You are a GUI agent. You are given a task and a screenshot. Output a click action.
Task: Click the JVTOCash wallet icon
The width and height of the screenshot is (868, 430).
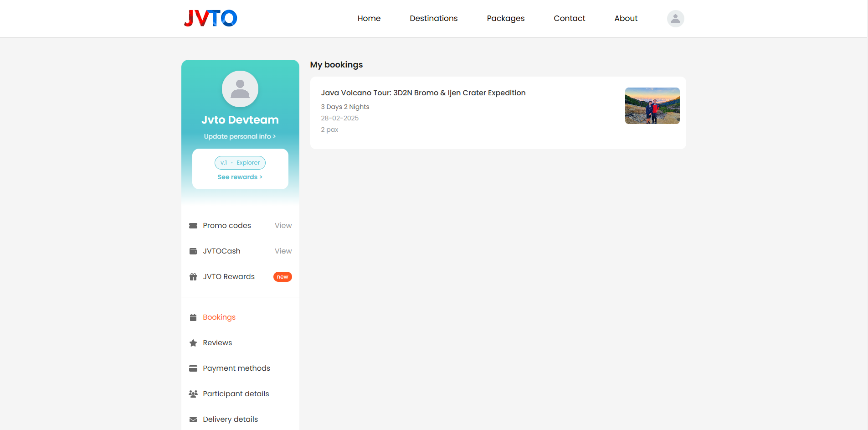click(193, 251)
